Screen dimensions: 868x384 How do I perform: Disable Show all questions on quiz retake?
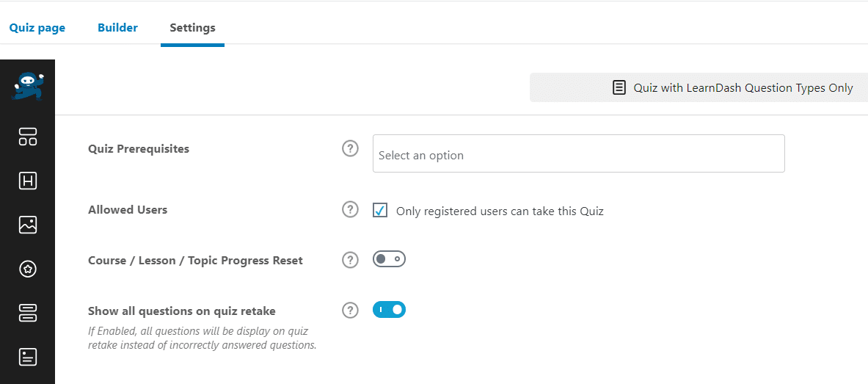[389, 310]
